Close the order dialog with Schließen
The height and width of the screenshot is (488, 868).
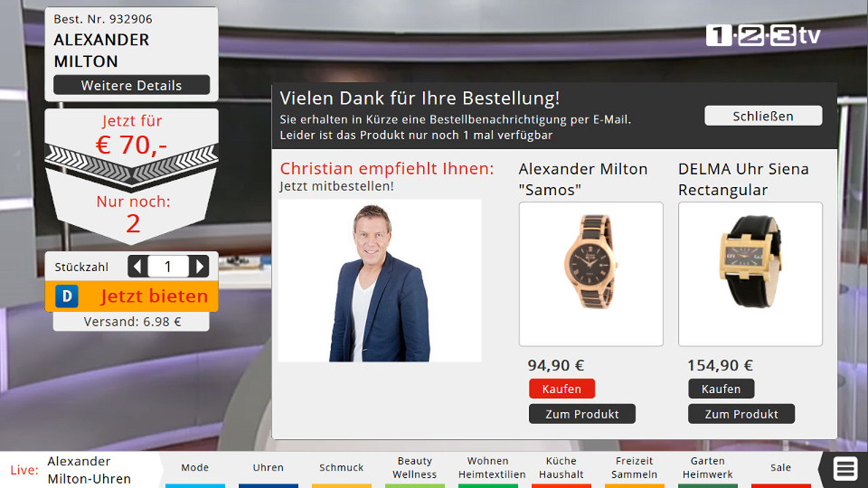pyautogui.click(x=763, y=116)
